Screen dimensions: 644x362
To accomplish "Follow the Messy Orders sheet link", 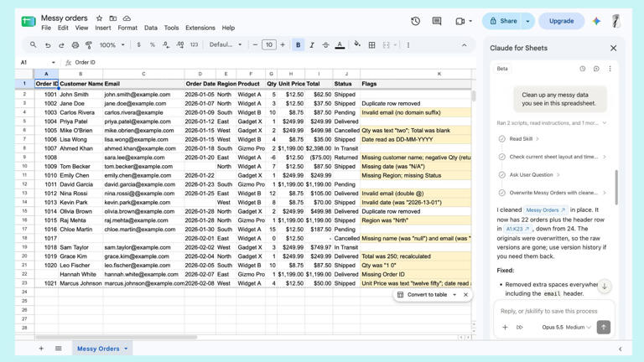I will pyautogui.click(x=545, y=209).
